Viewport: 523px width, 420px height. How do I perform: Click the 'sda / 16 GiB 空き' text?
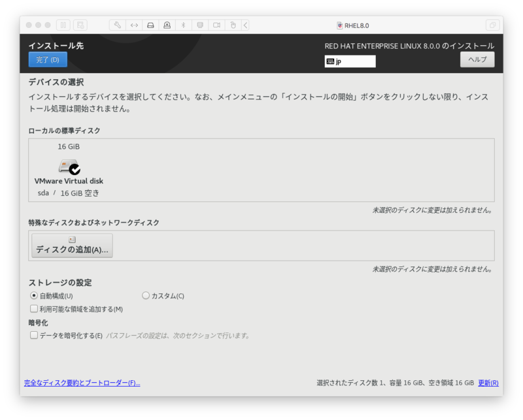69,193
